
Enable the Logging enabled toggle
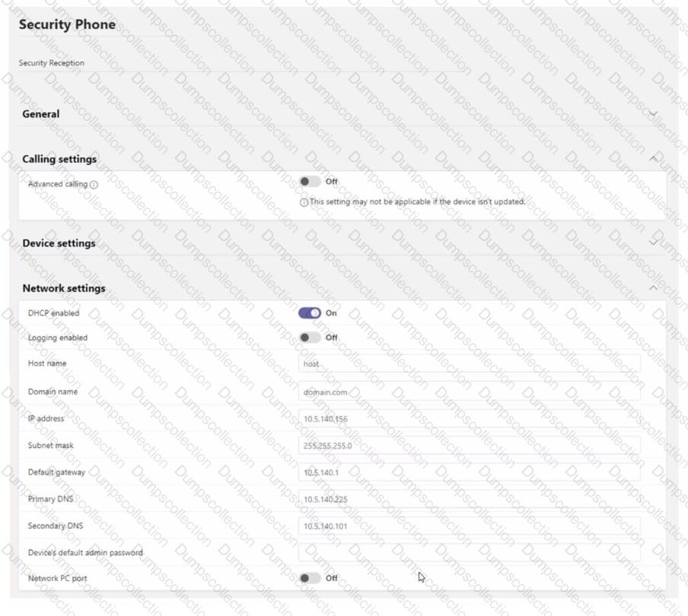click(x=310, y=338)
